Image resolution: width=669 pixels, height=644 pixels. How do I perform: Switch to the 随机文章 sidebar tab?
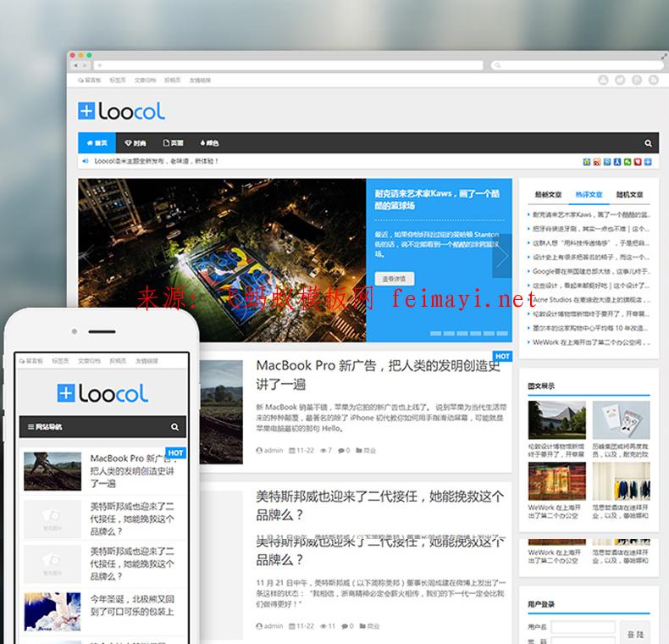pos(629,194)
